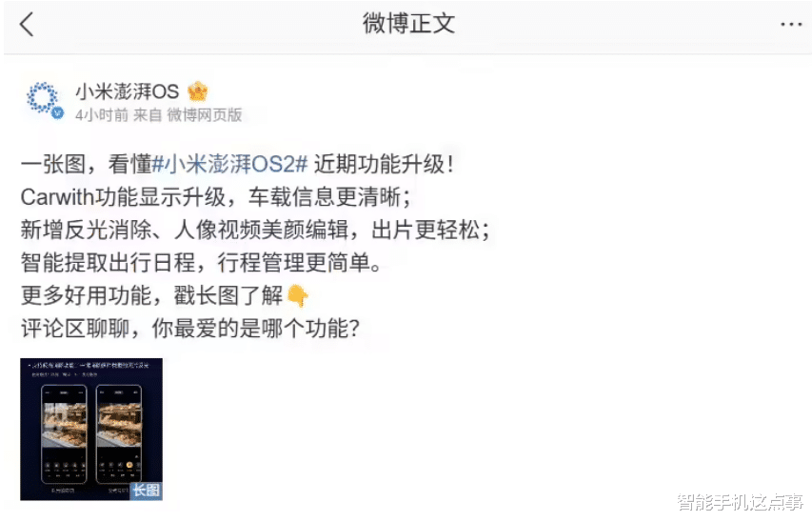This screenshot has width=812, height=522.
Task: Tap left phone mockup in thumbnail
Action: [64, 433]
